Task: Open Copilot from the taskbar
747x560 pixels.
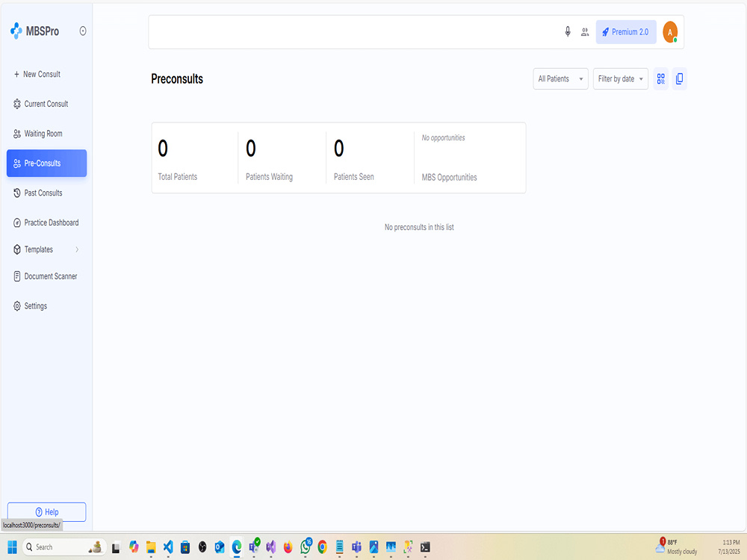Action: [x=134, y=547]
